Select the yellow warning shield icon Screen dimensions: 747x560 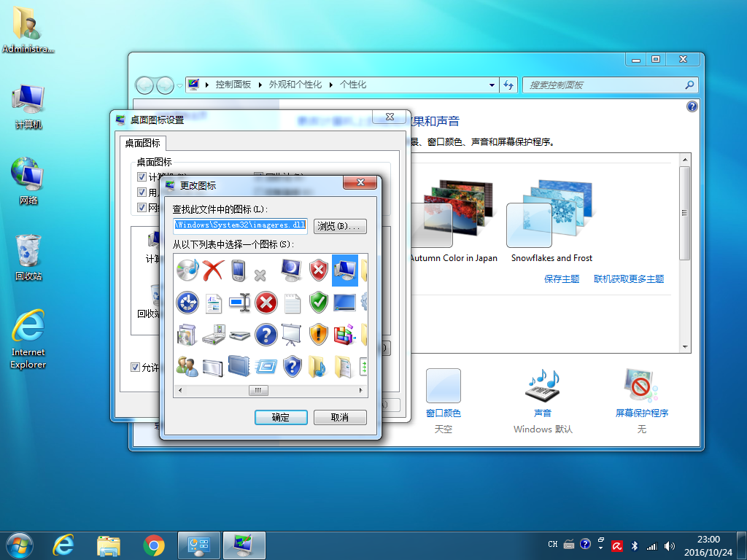click(x=318, y=335)
